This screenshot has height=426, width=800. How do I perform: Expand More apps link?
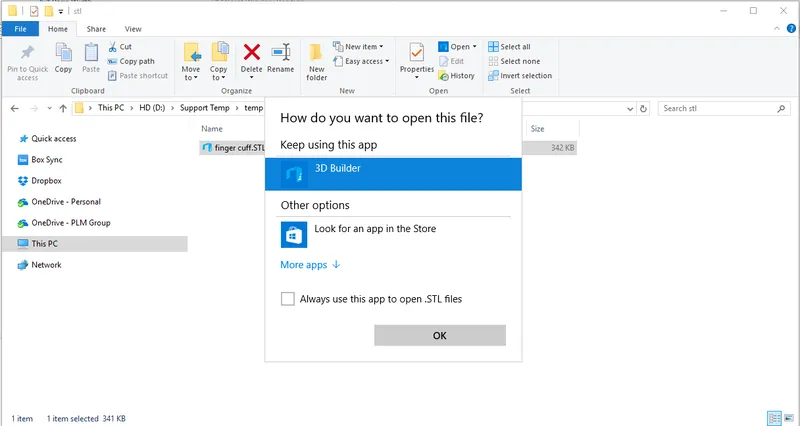(310, 265)
